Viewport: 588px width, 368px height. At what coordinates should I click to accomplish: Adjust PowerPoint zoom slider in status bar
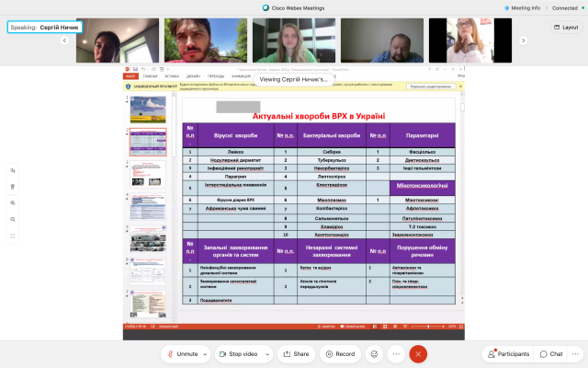click(x=428, y=327)
